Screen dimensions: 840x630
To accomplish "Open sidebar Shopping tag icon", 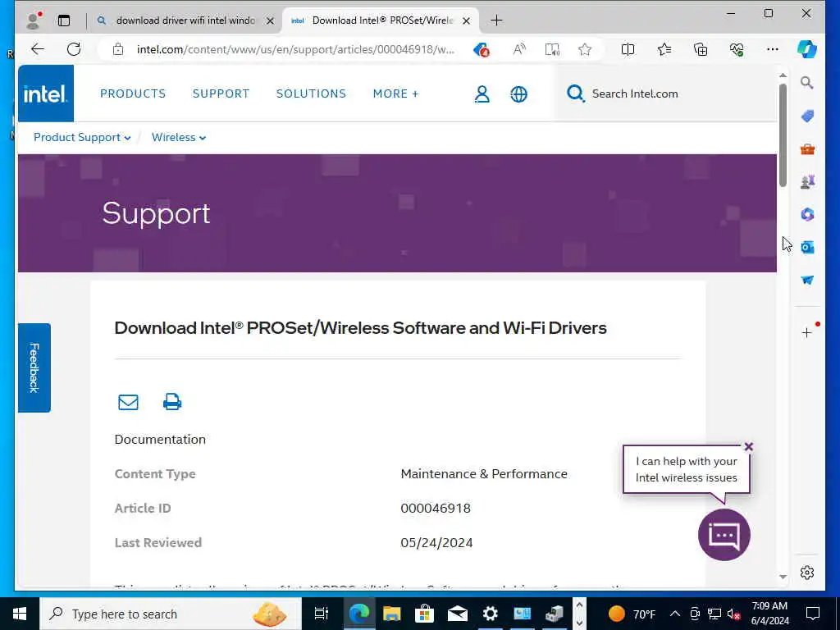I will 807,116.
